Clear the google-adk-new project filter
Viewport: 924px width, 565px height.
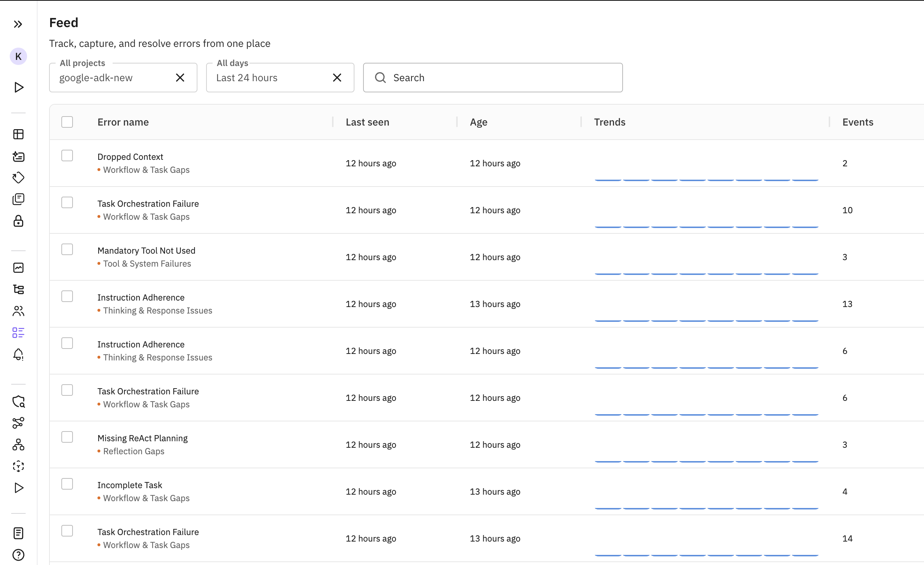180,78
